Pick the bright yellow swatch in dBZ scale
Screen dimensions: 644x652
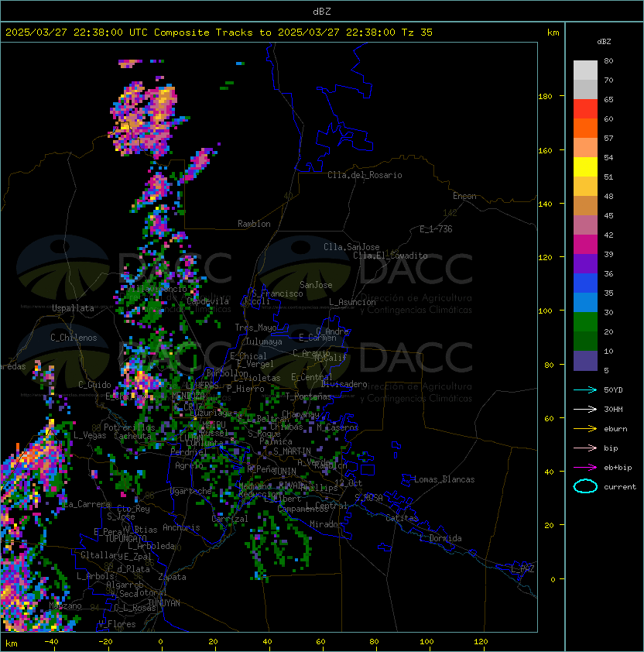click(x=585, y=167)
